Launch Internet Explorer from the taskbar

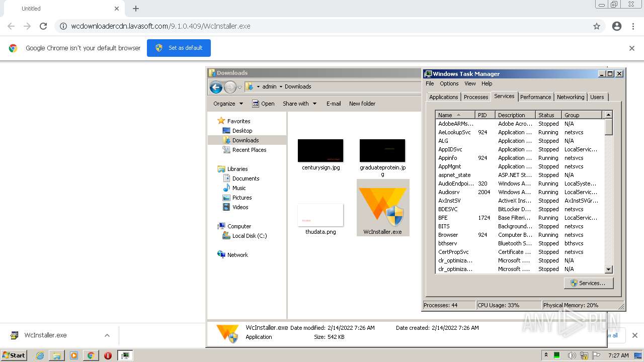coord(40,355)
